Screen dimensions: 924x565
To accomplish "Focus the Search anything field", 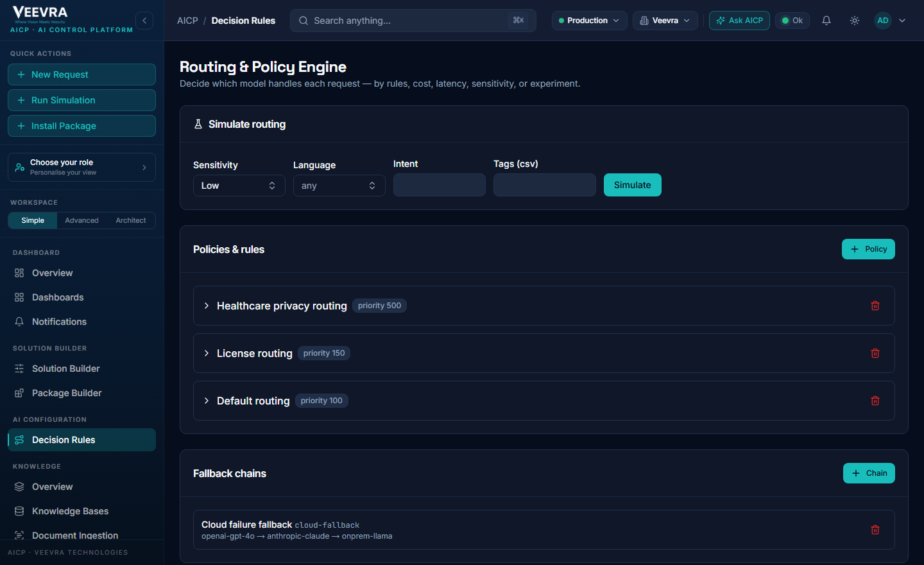I will tap(413, 21).
